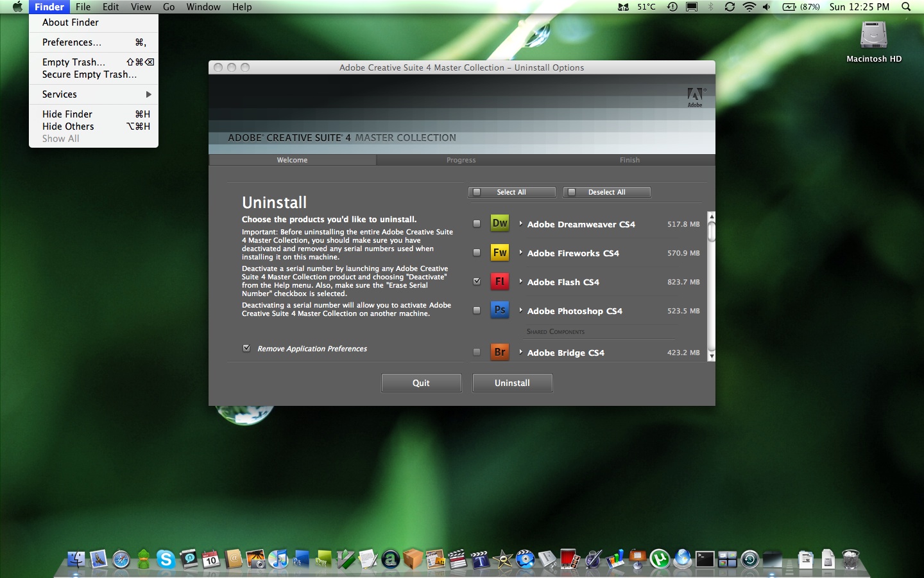Select Secure Empty Trash…
This screenshot has width=924, height=578.
[94, 74]
